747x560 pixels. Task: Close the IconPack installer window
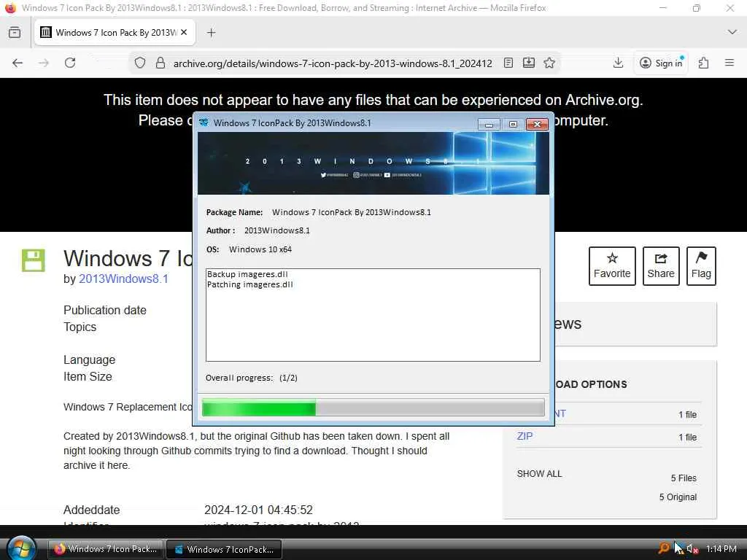(x=538, y=124)
